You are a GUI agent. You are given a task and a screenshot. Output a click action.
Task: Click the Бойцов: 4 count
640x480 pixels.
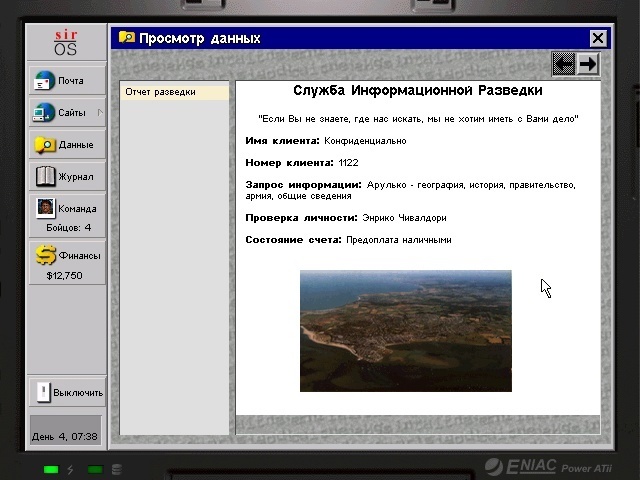[69, 227]
